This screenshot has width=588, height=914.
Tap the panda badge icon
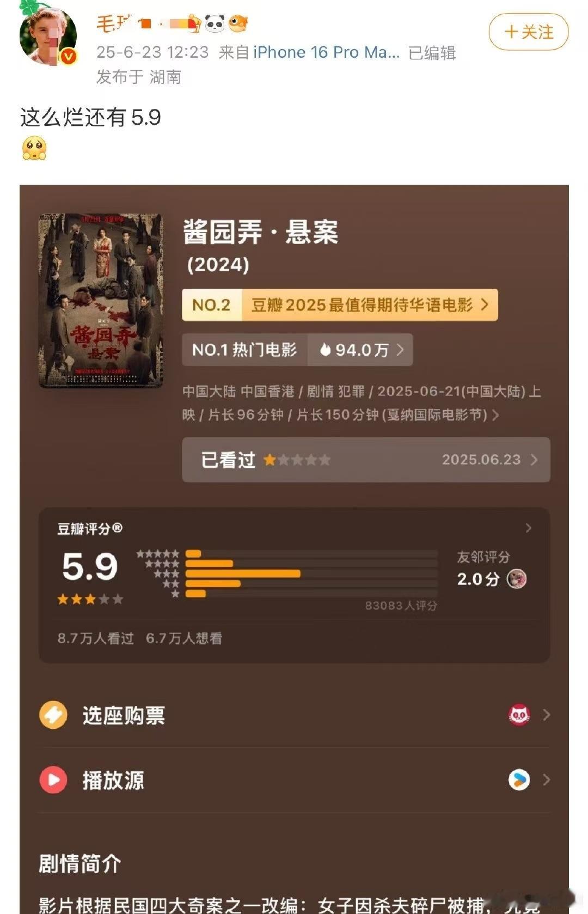(215, 23)
